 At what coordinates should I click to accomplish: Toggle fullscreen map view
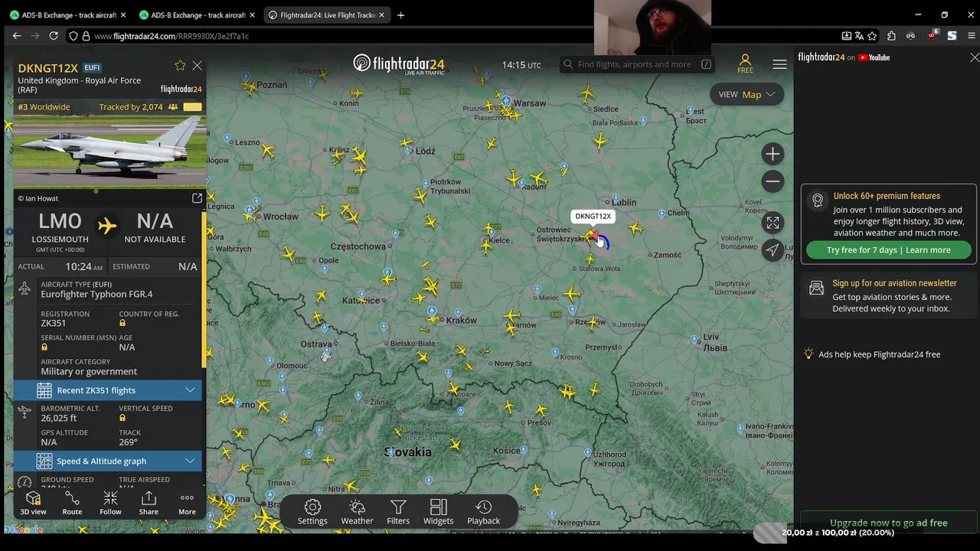pyautogui.click(x=773, y=223)
